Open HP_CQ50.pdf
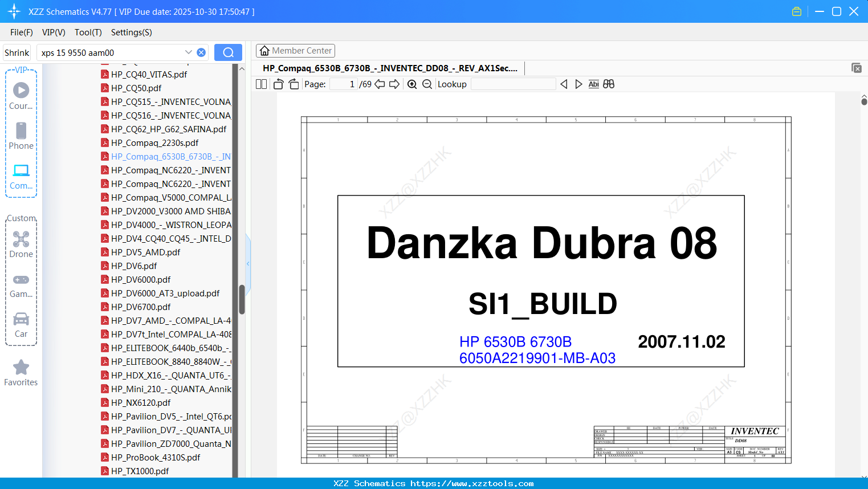The image size is (868, 489). point(136,88)
